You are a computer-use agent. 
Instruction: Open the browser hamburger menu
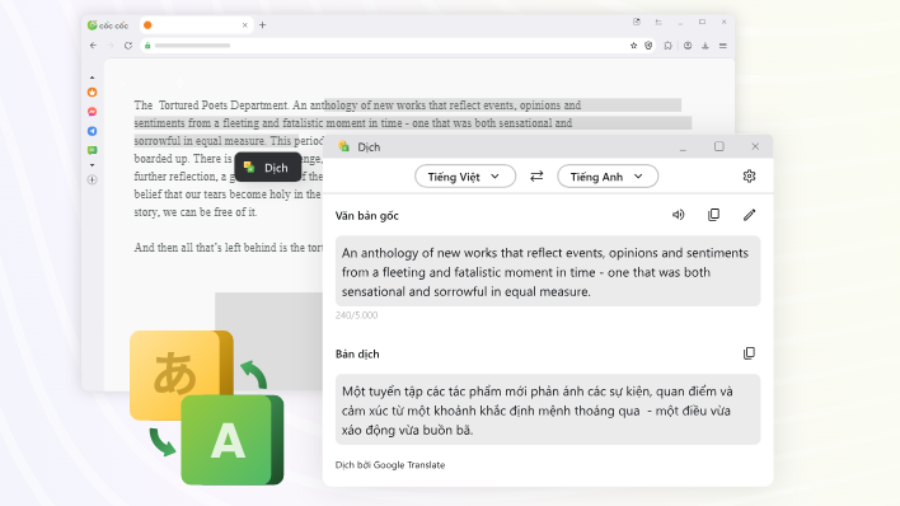723,45
